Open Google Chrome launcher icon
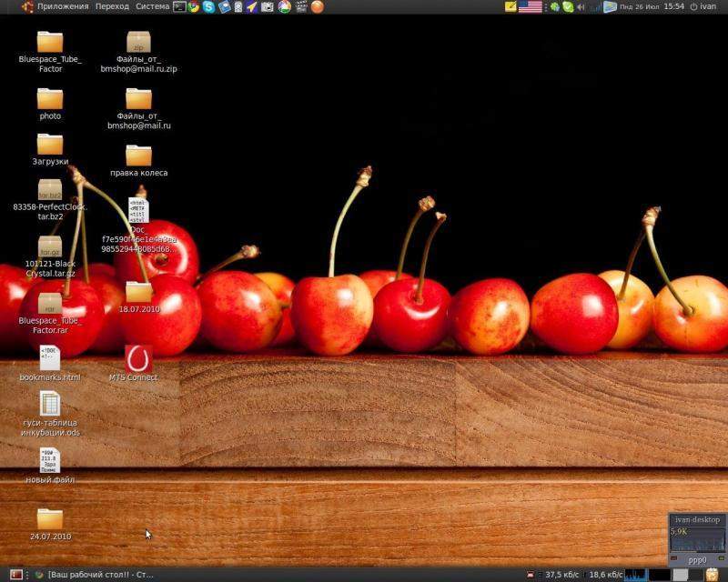The image size is (728, 582). 194,6
